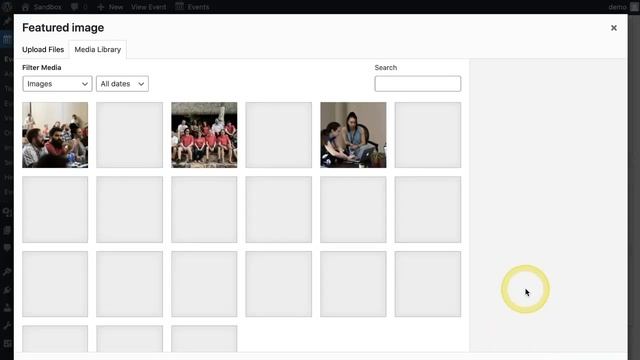
Task: Click the home icon beside Sandbox
Action: pyautogui.click(x=25, y=7)
